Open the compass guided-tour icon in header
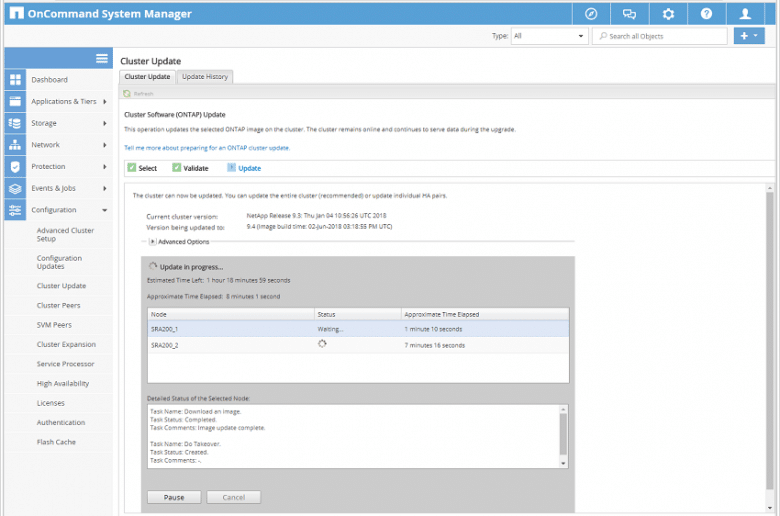 point(591,14)
